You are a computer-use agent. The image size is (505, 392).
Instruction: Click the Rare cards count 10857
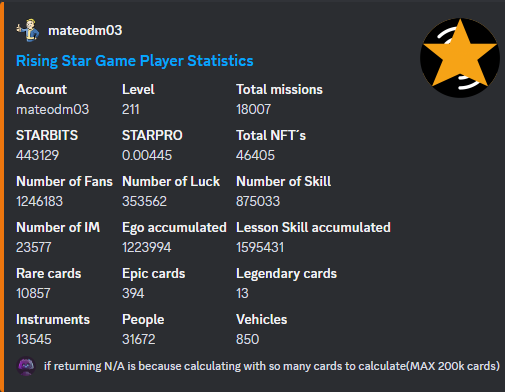pyautogui.click(x=33, y=293)
